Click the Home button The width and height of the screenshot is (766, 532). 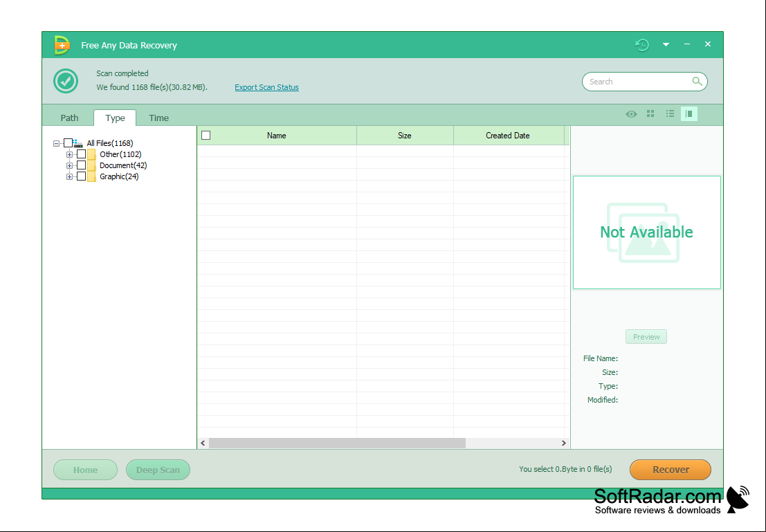pos(86,470)
